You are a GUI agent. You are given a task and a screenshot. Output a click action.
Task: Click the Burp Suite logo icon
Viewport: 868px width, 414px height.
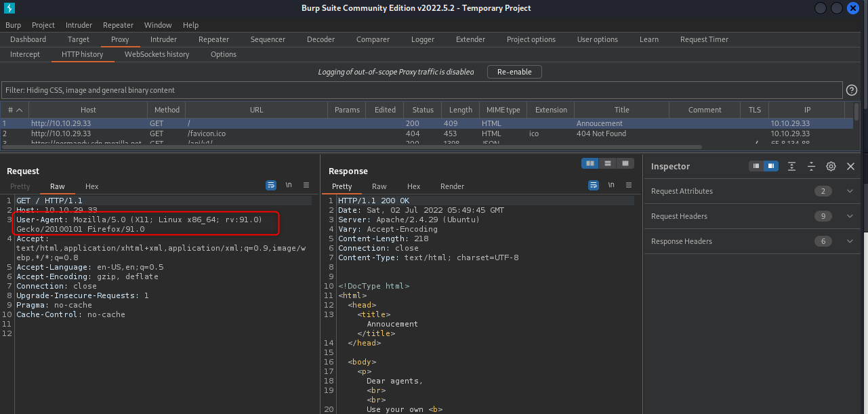point(9,8)
